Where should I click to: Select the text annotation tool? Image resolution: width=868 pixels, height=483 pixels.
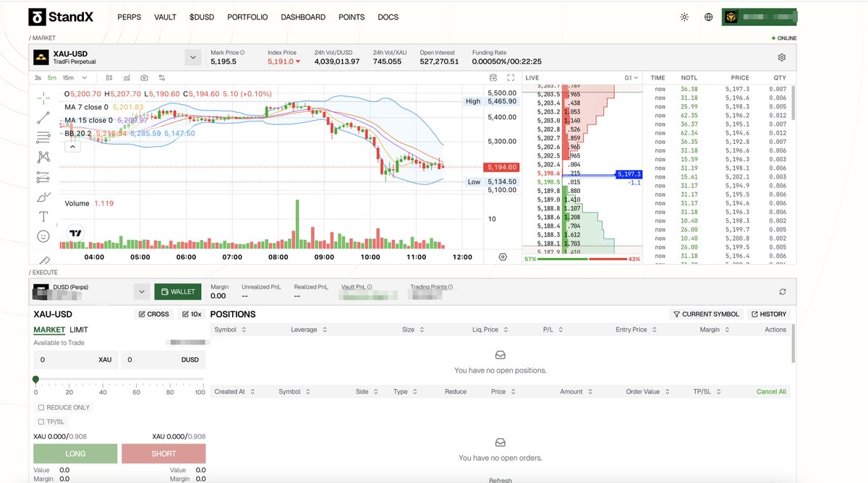43,216
